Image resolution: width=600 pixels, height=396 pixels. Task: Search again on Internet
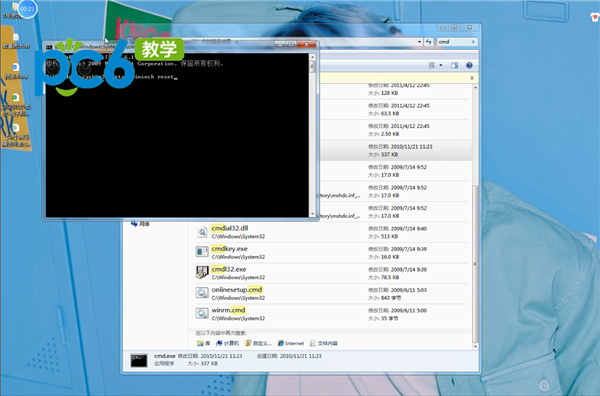point(290,343)
